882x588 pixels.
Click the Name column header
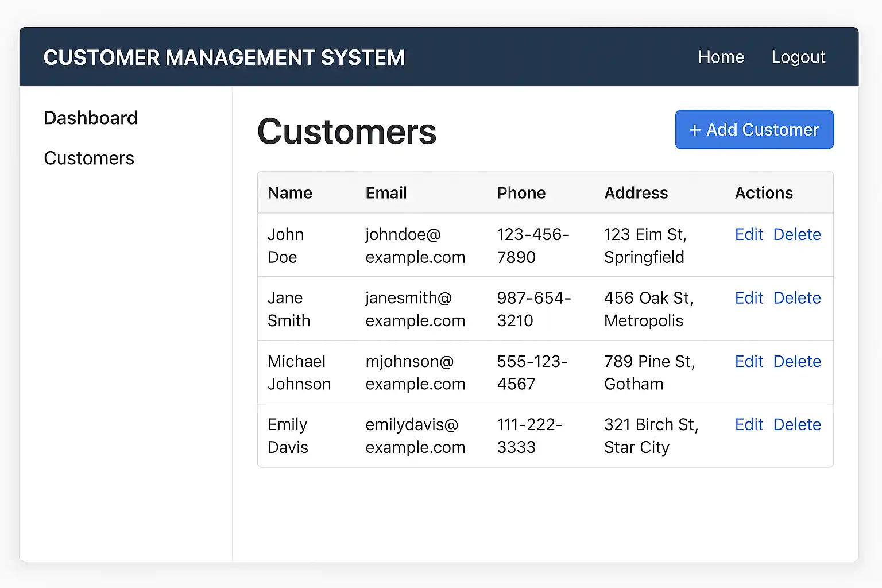pyautogui.click(x=290, y=193)
